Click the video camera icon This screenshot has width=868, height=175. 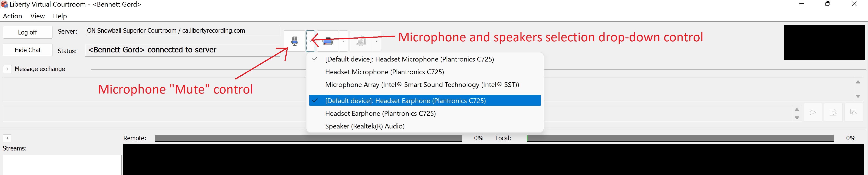pos(328,41)
